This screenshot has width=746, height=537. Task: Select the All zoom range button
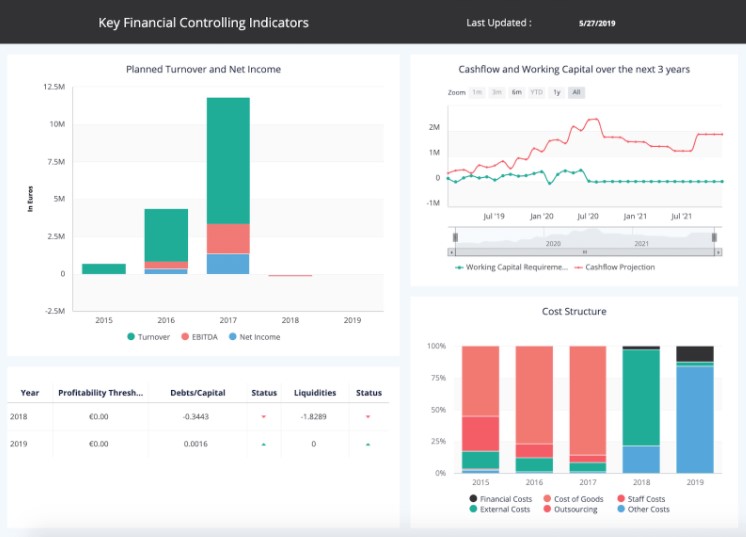point(576,92)
